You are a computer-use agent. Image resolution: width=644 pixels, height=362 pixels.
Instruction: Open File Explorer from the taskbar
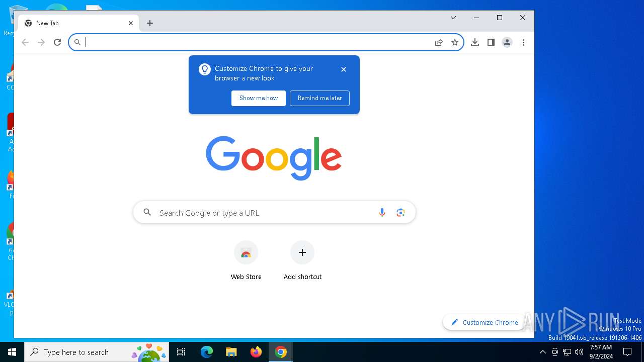click(231, 352)
